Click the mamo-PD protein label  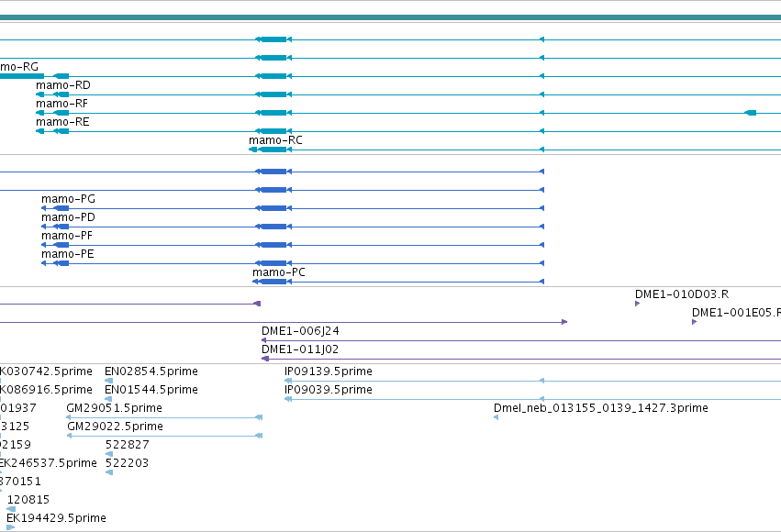click(x=68, y=217)
